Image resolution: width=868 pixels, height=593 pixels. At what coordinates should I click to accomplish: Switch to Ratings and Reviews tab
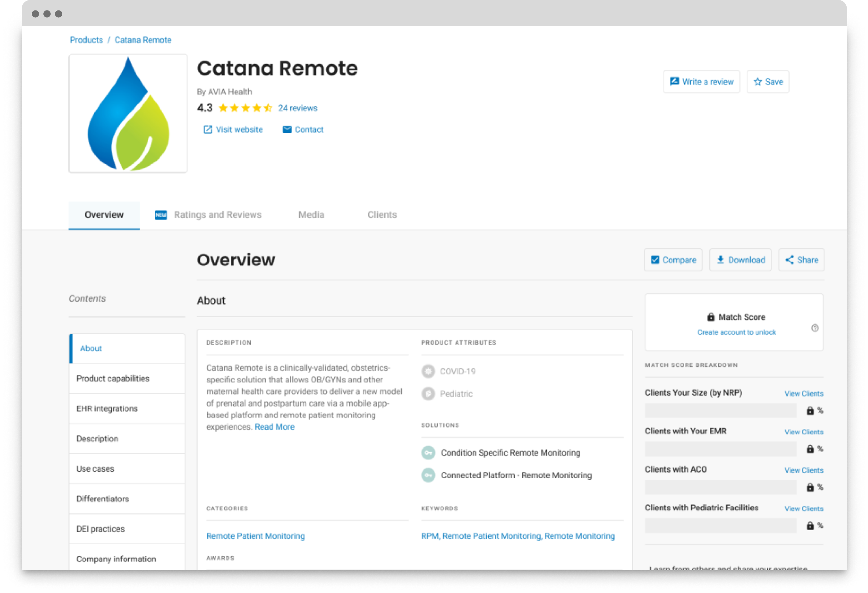[x=217, y=215]
